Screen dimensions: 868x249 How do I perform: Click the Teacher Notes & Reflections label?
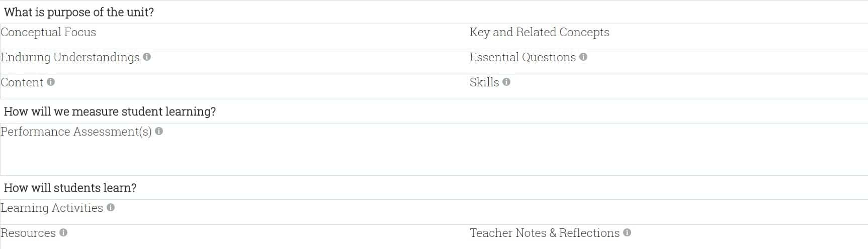(x=545, y=233)
